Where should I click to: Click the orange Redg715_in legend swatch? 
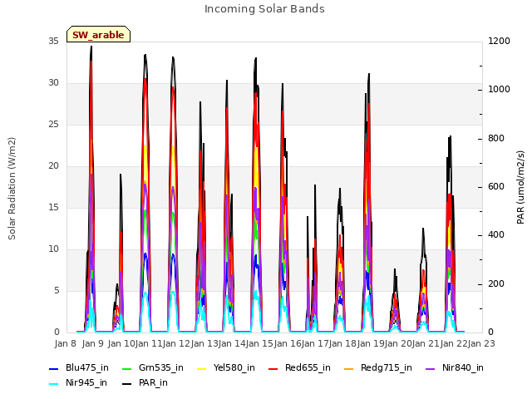(x=349, y=368)
